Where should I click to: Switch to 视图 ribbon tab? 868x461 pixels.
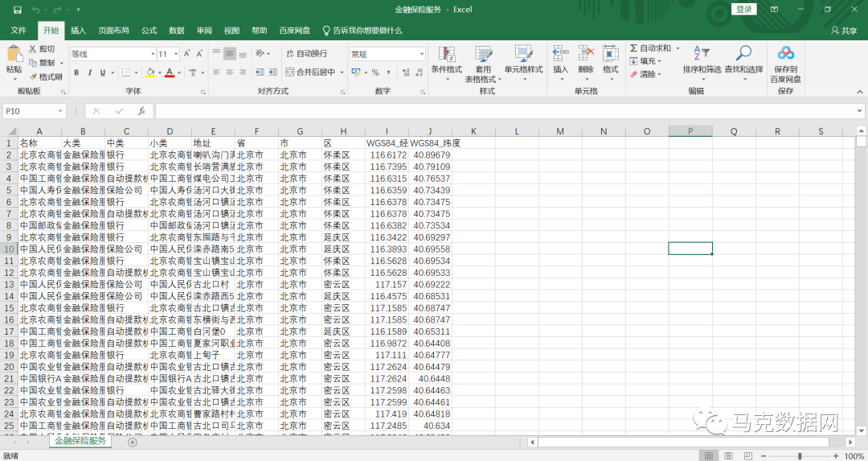pyautogui.click(x=232, y=31)
